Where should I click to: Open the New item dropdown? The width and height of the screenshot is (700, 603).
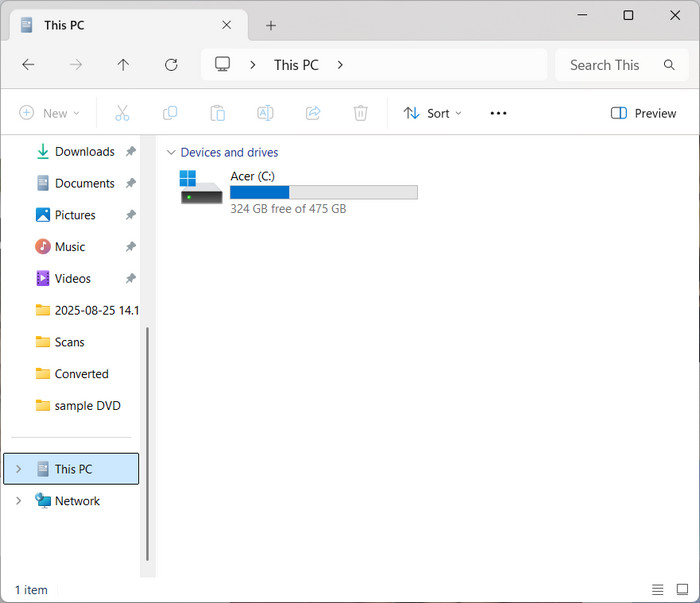49,113
